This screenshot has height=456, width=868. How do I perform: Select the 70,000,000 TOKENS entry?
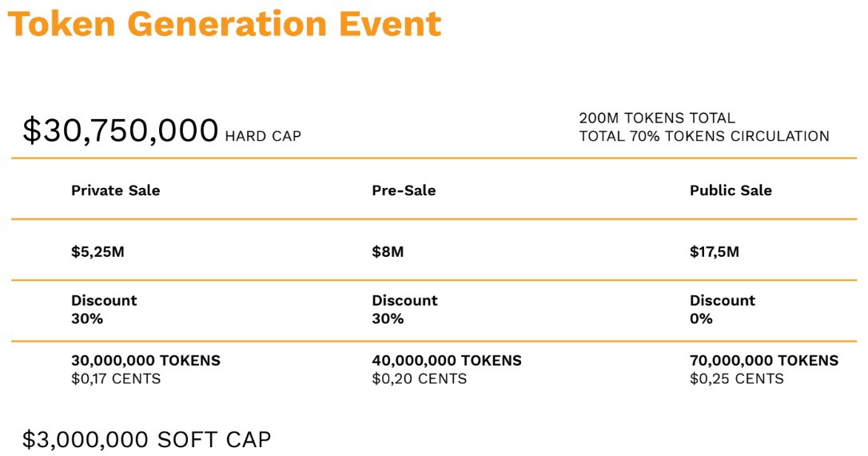[x=764, y=361]
